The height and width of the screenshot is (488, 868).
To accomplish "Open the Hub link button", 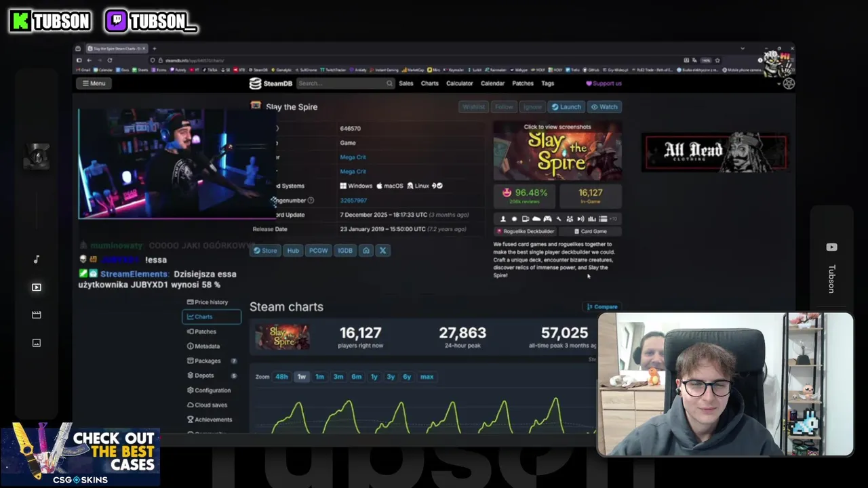I will coord(293,250).
